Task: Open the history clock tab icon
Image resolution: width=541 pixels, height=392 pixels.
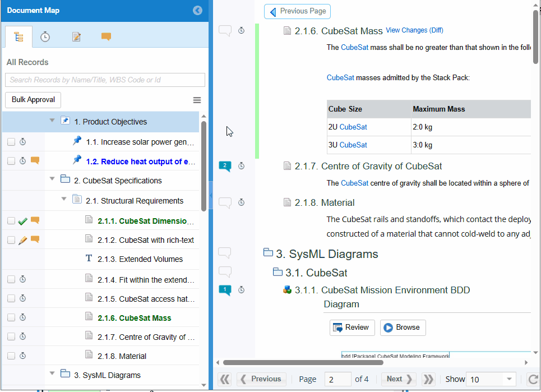Action: point(45,36)
